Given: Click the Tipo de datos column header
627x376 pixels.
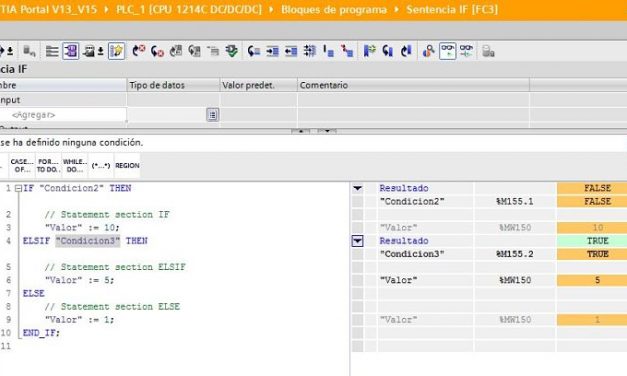Looking at the screenshot, I should (173, 85).
